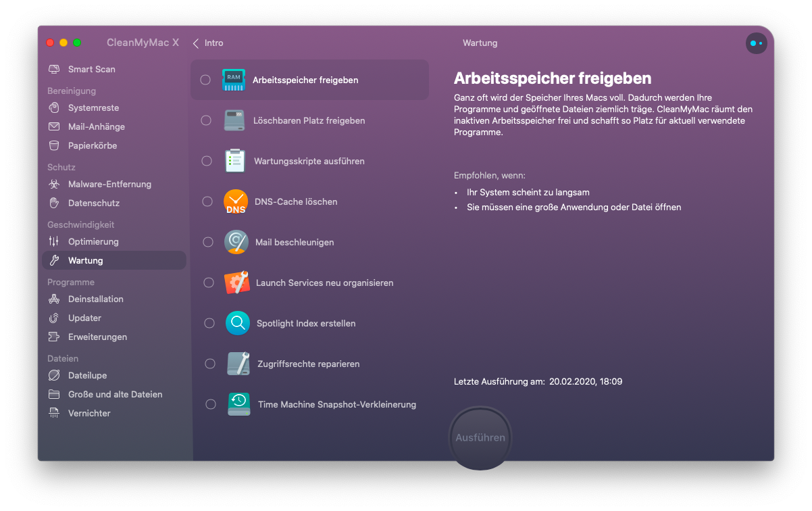The height and width of the screenshot is (511, 812).
Task: Click the Dateilupe lens icon
Action: pos(54,375)
